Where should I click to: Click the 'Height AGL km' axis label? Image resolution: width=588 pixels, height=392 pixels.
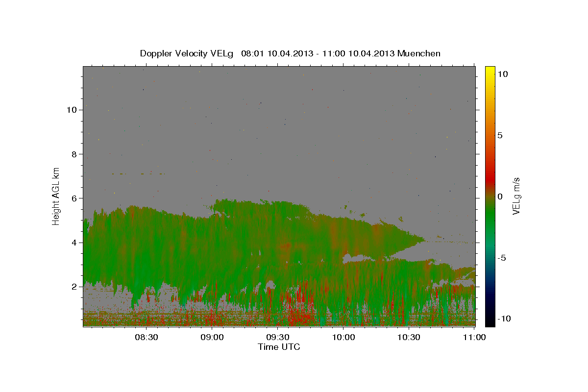pyautogui.click(x=56, y=196)
